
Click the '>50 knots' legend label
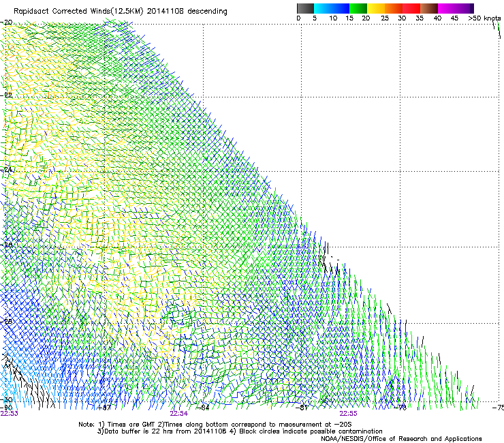[x=484, y=18]
